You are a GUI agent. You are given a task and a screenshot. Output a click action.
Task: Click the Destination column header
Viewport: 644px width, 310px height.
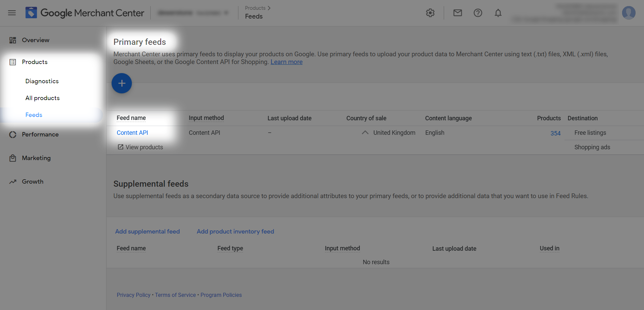(x=583, y=118)
